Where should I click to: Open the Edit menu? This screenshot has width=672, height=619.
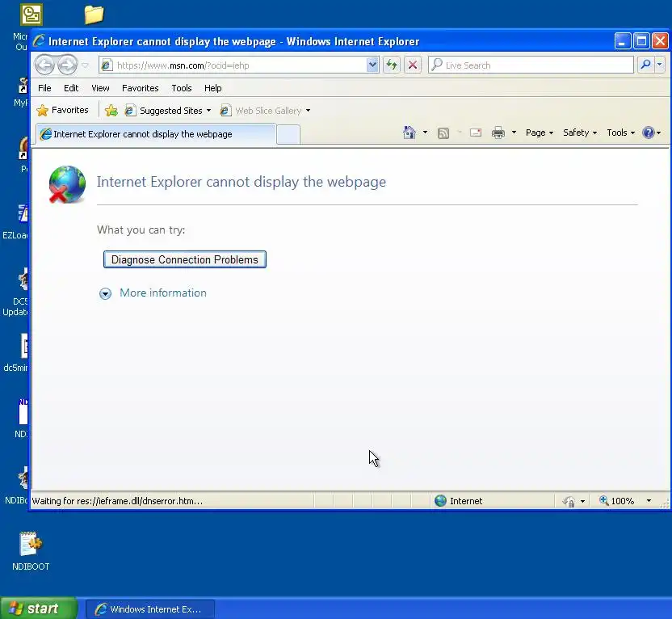pos(71,88)
